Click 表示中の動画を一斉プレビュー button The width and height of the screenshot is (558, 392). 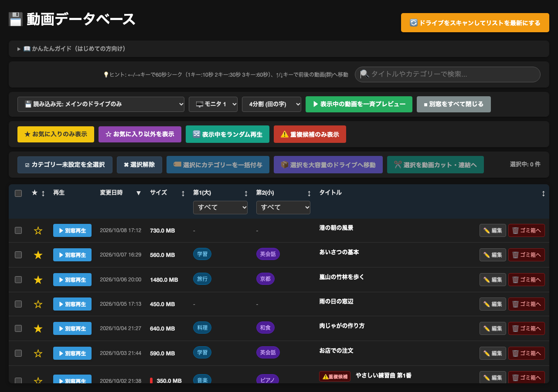pos(359,104)
